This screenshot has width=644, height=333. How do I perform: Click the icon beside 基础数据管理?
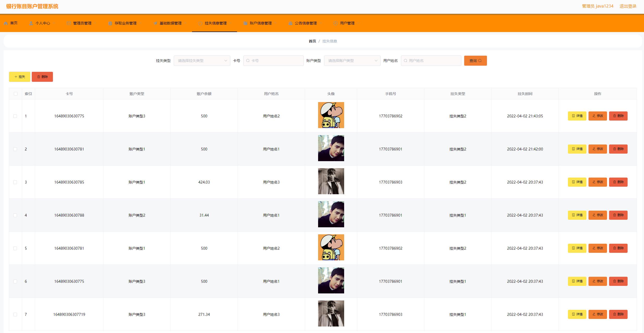tap(155, 23)
